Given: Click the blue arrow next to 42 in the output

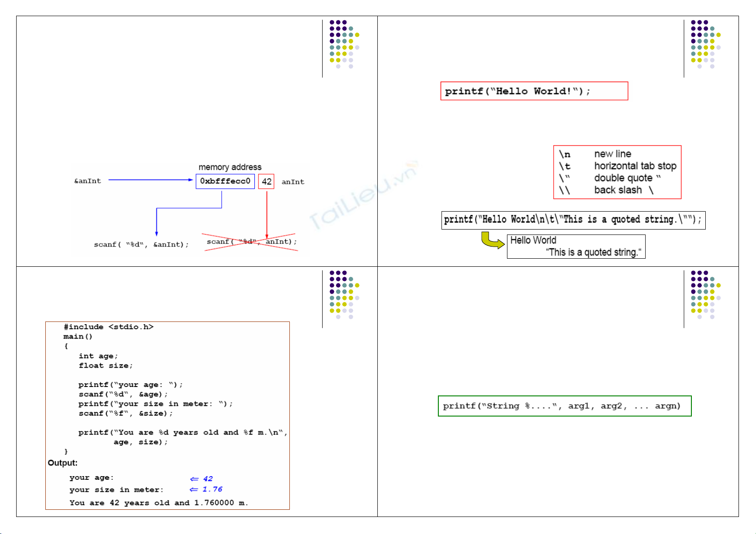Looking at the screenshot, I should click(194, 479).
